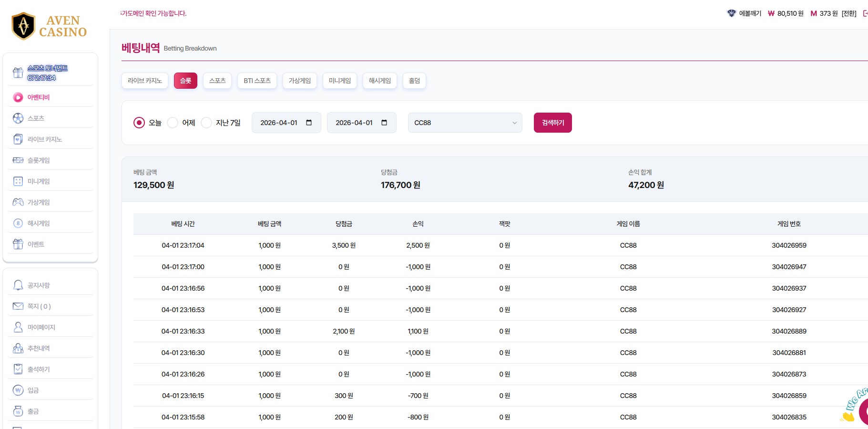Click the 검색하기 search button
The image size is (868, 429).
(x=552, y=123)
